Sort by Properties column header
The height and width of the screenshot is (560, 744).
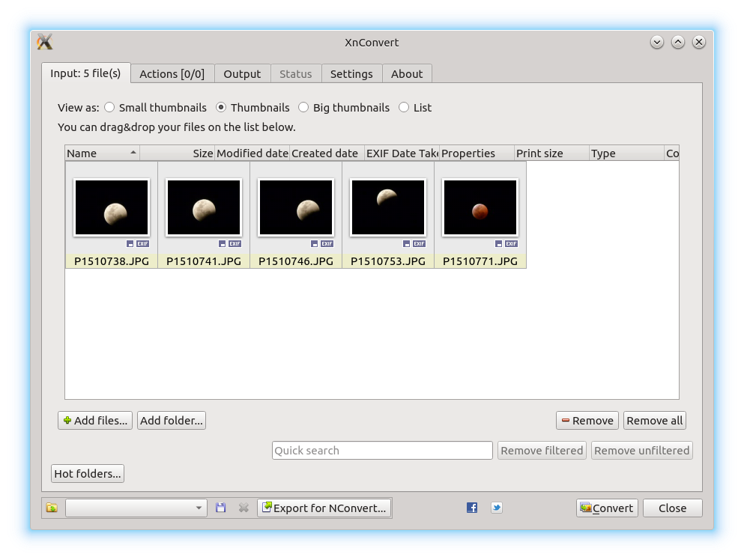pos(477,153)
